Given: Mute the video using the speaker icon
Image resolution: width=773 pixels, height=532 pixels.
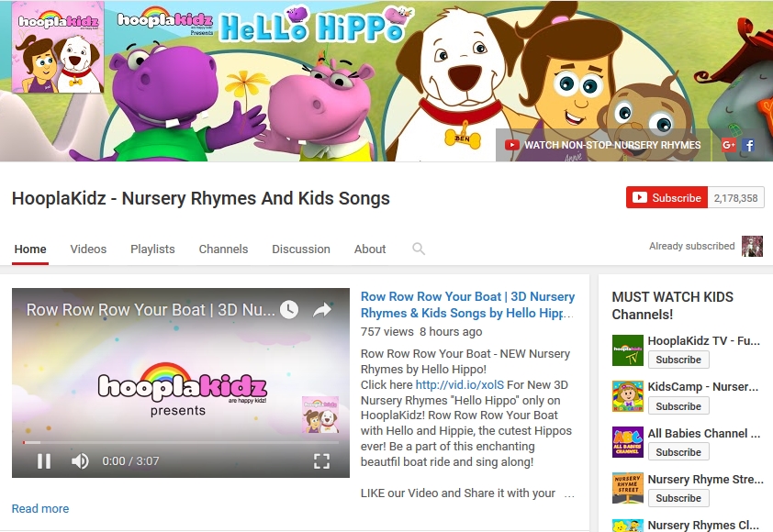Looking at the screenshot, I should (x=80, y=461).
